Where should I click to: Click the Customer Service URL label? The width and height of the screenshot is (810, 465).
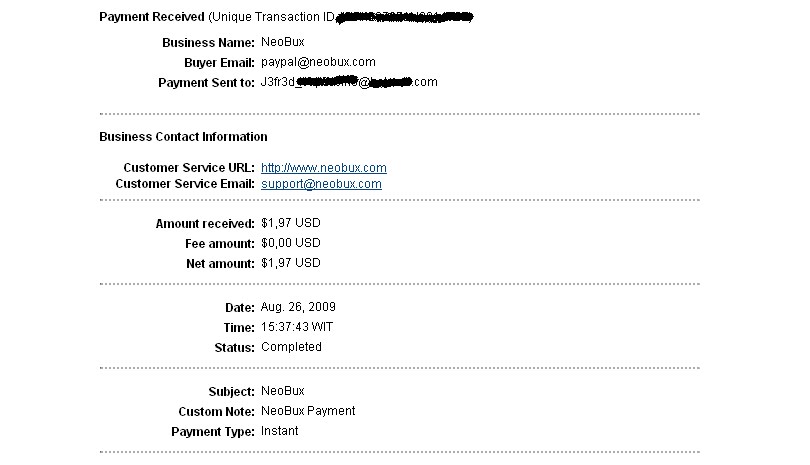189,168
